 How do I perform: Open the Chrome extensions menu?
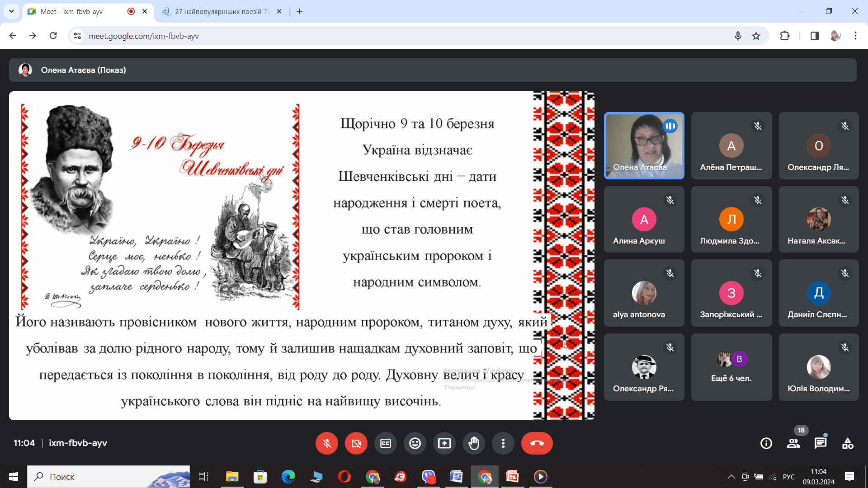point(785,36)
